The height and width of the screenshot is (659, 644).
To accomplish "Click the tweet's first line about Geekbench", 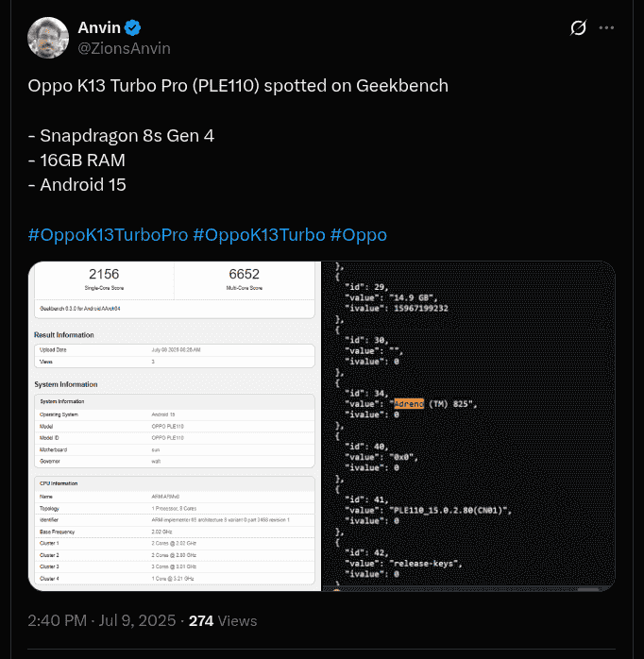I will click(238, 86).
